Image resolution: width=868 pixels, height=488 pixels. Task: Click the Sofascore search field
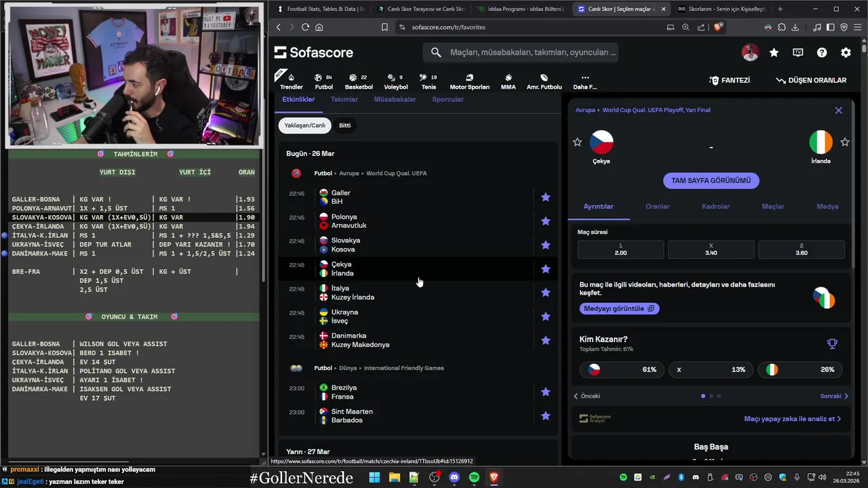(x=521, y=52)
